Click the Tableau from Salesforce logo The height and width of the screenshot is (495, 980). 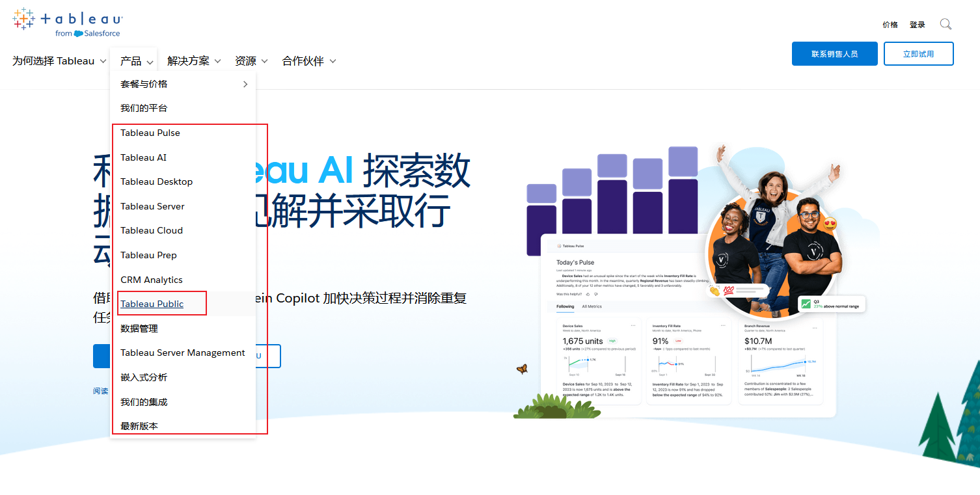[x=67, y=22]
